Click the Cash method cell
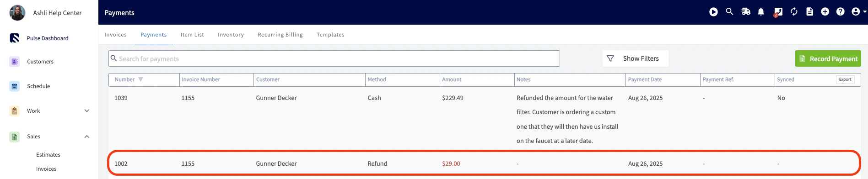This screenshot has height=179, width=868. (x=374, y=98)
